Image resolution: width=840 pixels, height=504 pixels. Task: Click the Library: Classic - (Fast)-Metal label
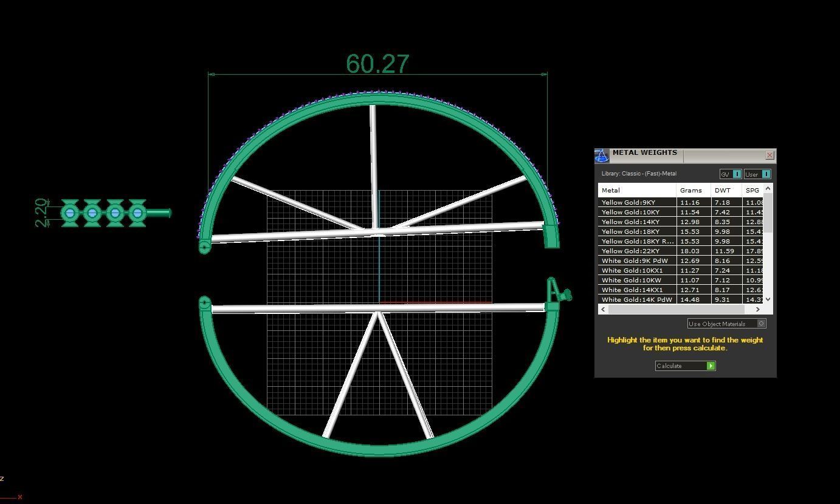pos(639,174)
